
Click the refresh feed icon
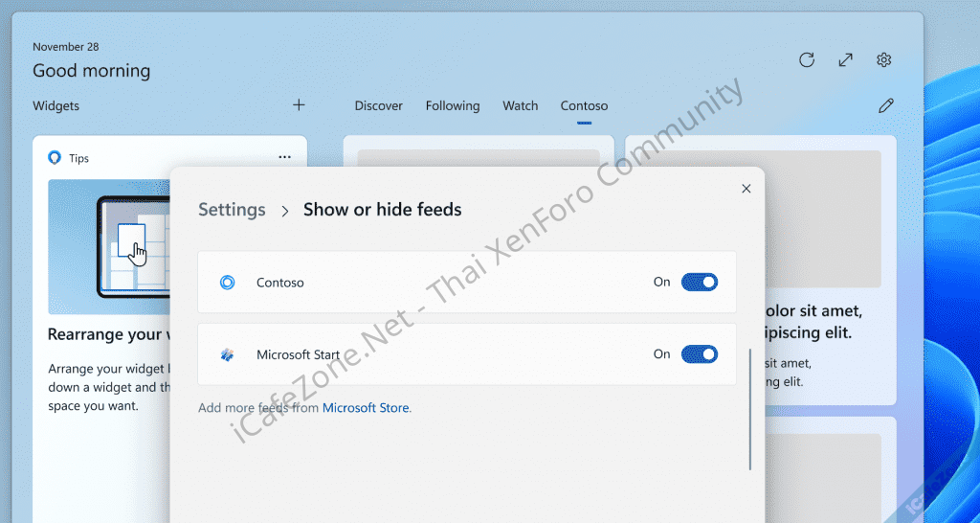(807, 60)
